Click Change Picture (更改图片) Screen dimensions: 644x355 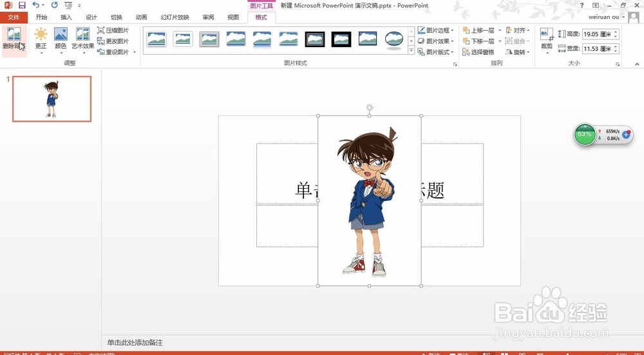pos(113,41)
